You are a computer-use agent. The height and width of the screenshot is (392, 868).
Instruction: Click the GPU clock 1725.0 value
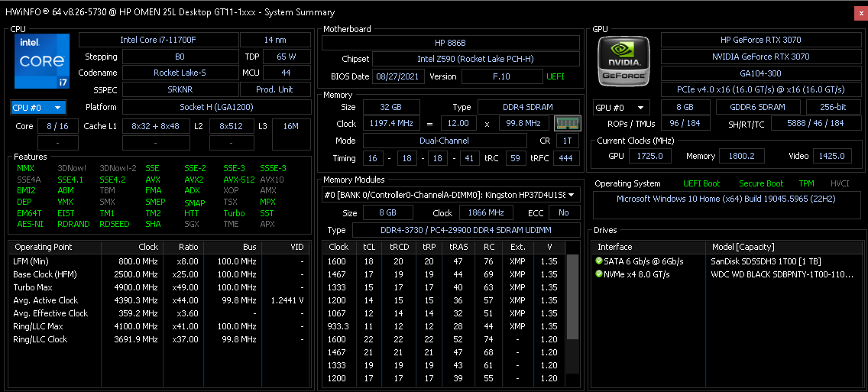650,156
